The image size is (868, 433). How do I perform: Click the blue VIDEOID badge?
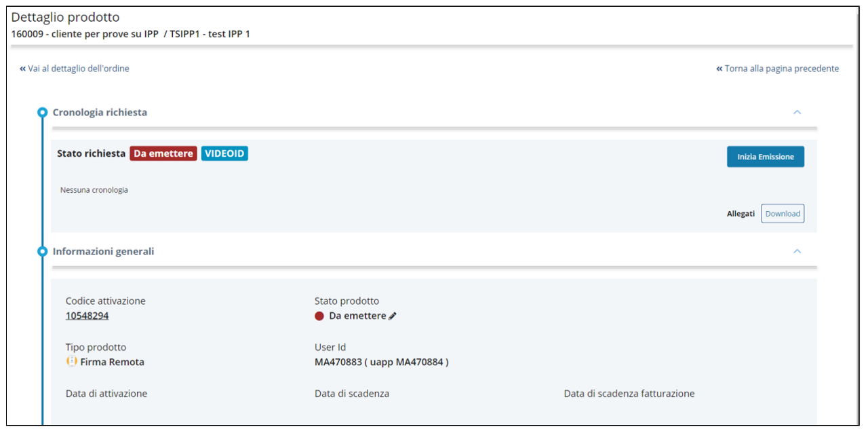pos(224,154)
